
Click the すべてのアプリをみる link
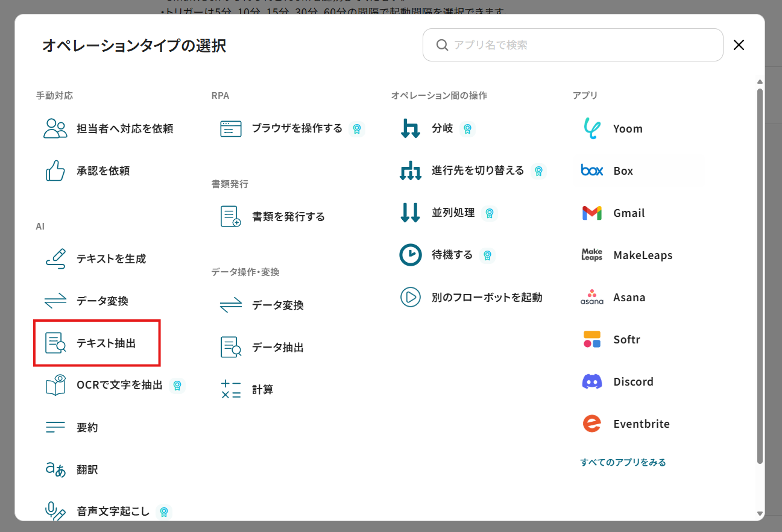(x=623, y=463)
